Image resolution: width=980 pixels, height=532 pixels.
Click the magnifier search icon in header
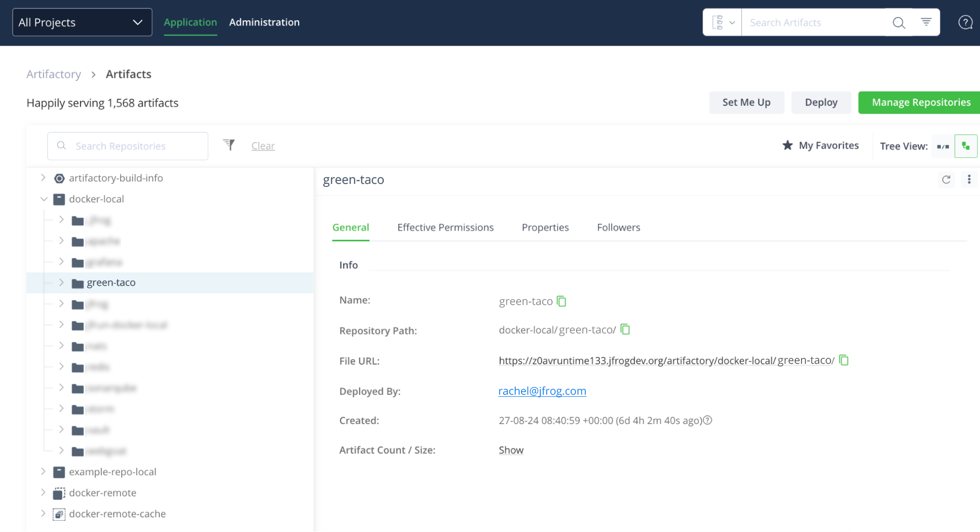(x=899, y=23)
